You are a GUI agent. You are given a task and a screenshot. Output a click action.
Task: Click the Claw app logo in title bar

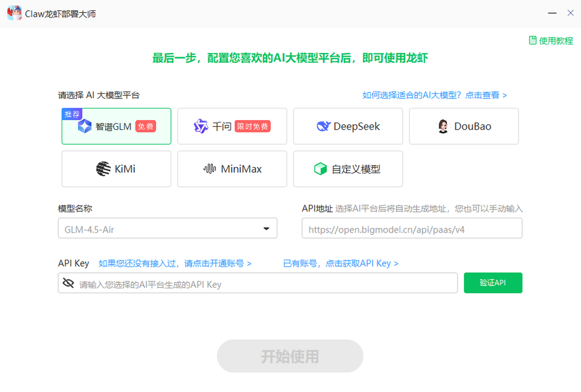[x=15, y=13]
